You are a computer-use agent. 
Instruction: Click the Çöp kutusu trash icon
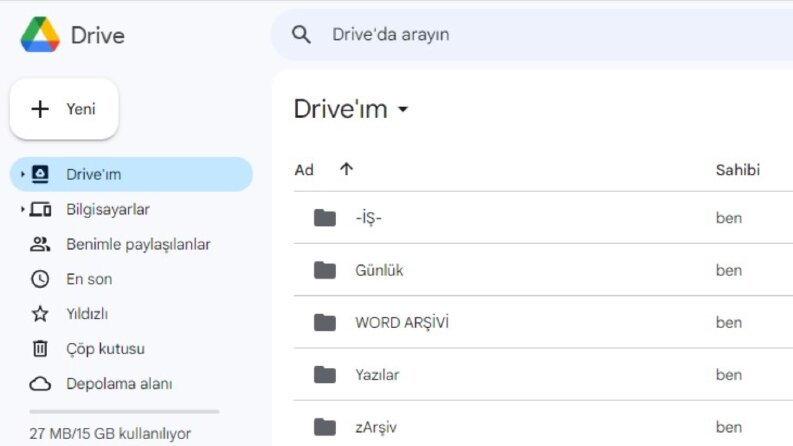(40, 348)
